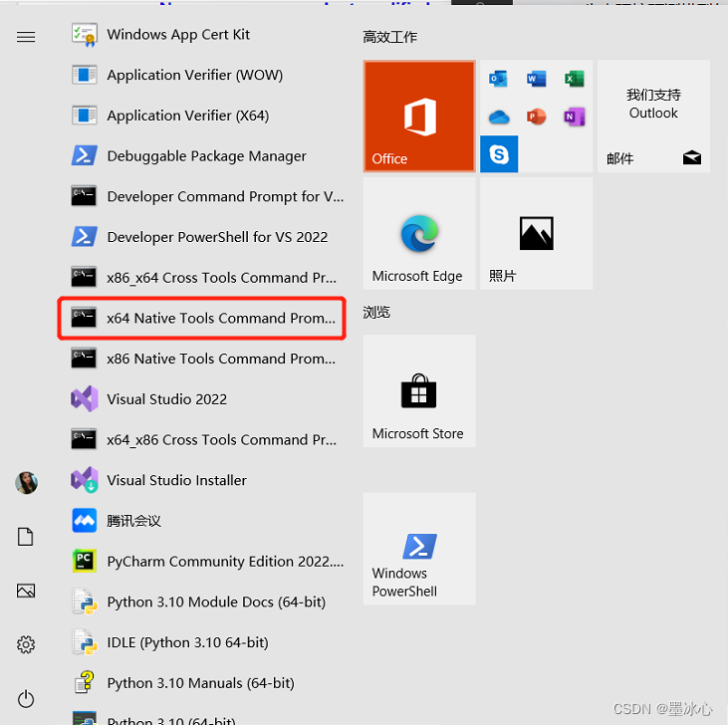Open Settings gear in sidebar

[26, 644]
